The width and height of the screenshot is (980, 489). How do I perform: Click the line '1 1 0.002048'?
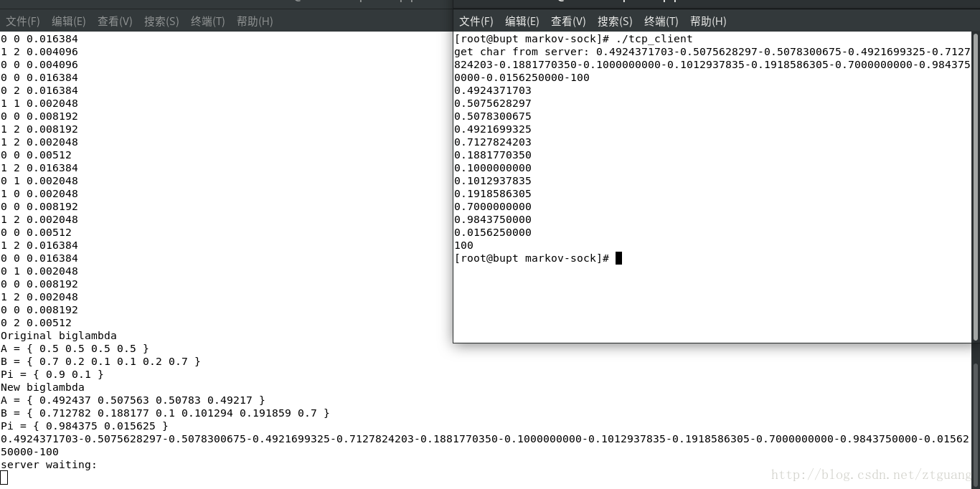point(39,103)
